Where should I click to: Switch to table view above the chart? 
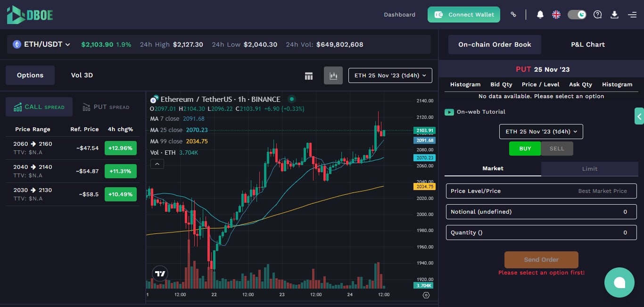tap(309, 75)
